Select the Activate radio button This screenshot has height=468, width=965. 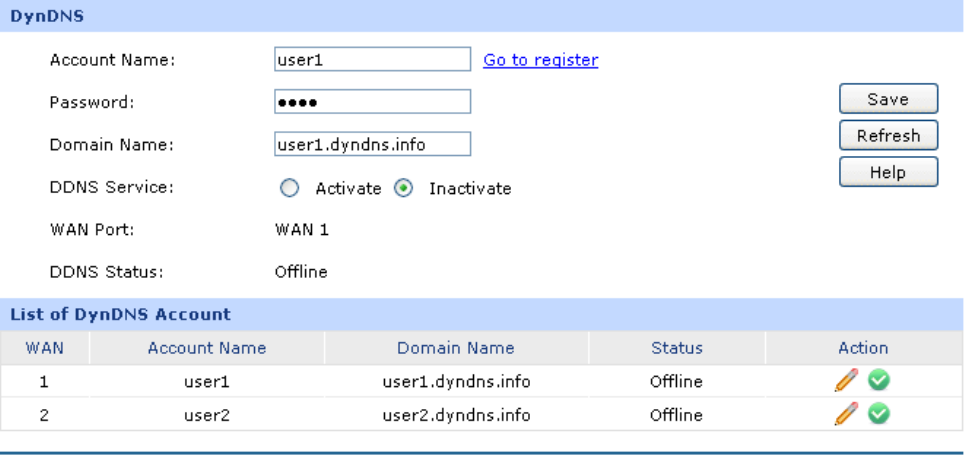click(x=289, y=188)
